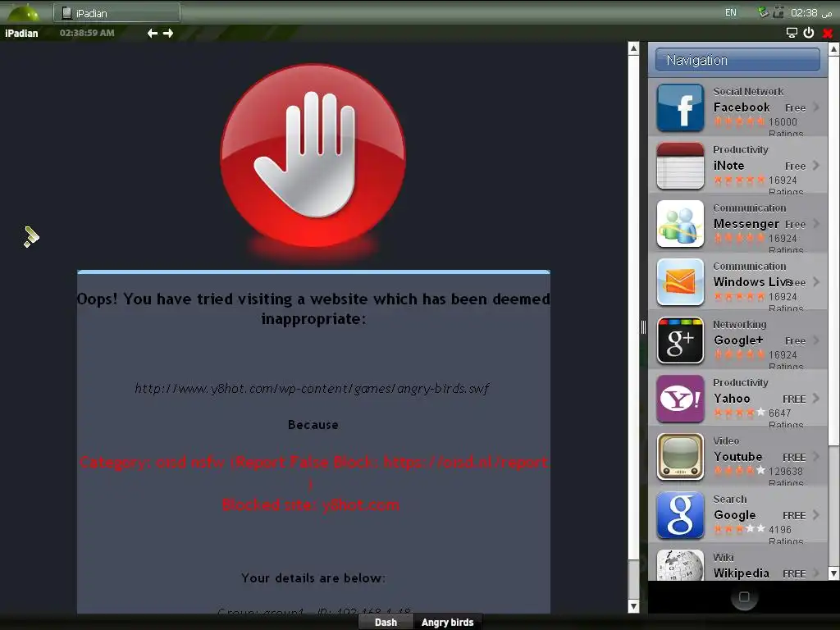Viewport: 840px width, 630px height.
Task: Expand the Windows Live row chevron
Action: [816, 282]
